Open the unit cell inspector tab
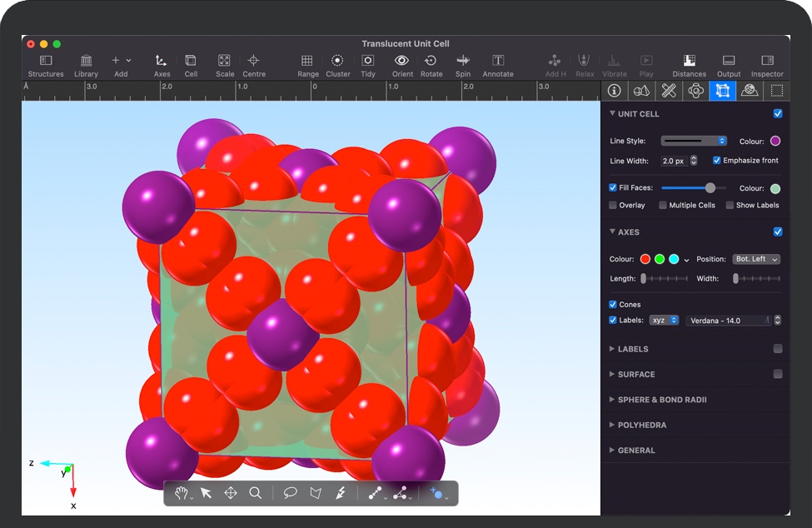This screenshot has height=528, width=812. (722, 91)
